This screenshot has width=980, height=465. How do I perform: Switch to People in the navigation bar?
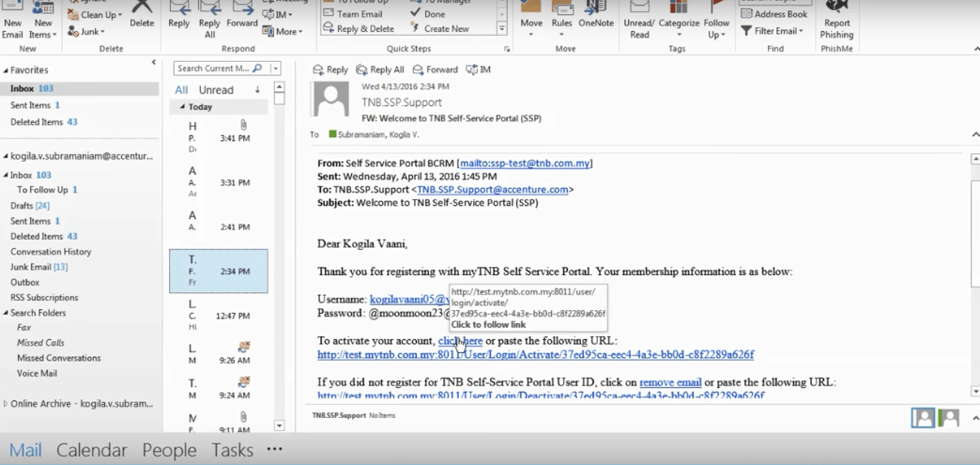point(169,450)
